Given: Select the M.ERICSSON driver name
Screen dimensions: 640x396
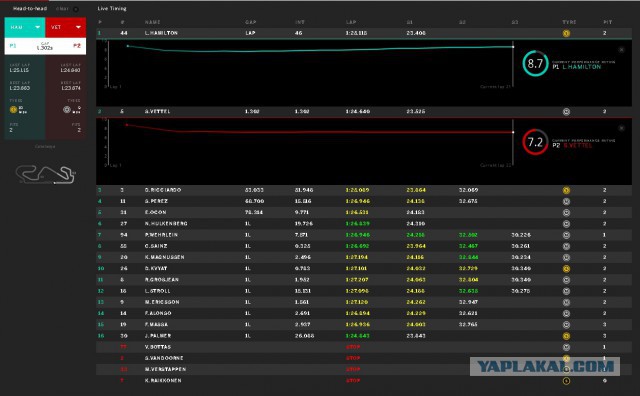Looking at the screenshot, I should (162, 303).
